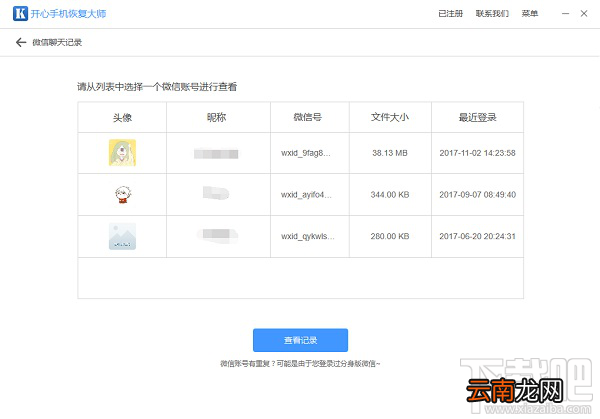This screenshot has height=419, width=600.
Task: Click the 昵称 column header
Action: point(217,117)
